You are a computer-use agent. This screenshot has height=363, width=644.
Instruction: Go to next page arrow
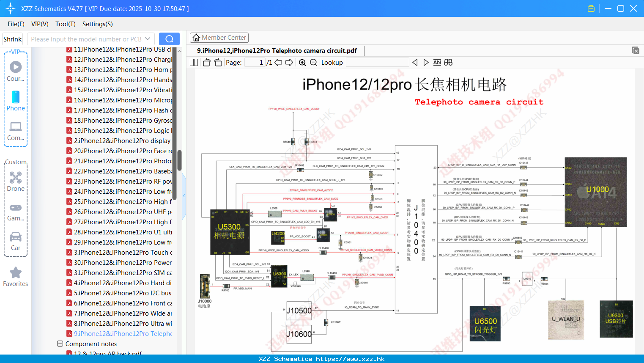point(289,63)
